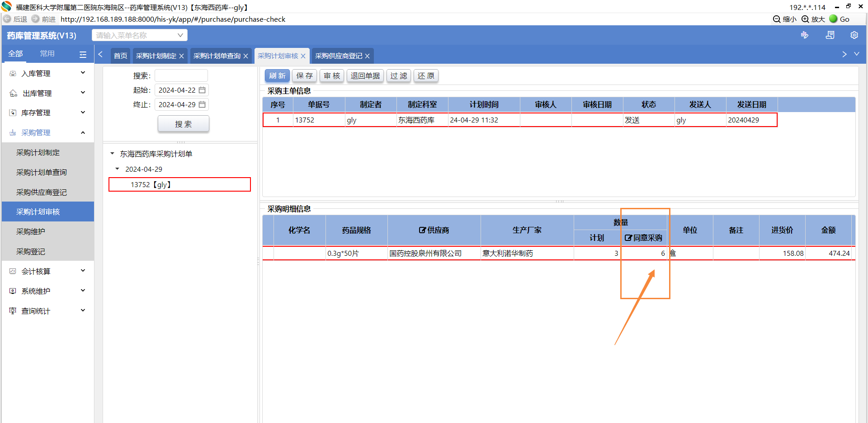Open the 首页 tab
868x423 pixels.
click(120, 56)
